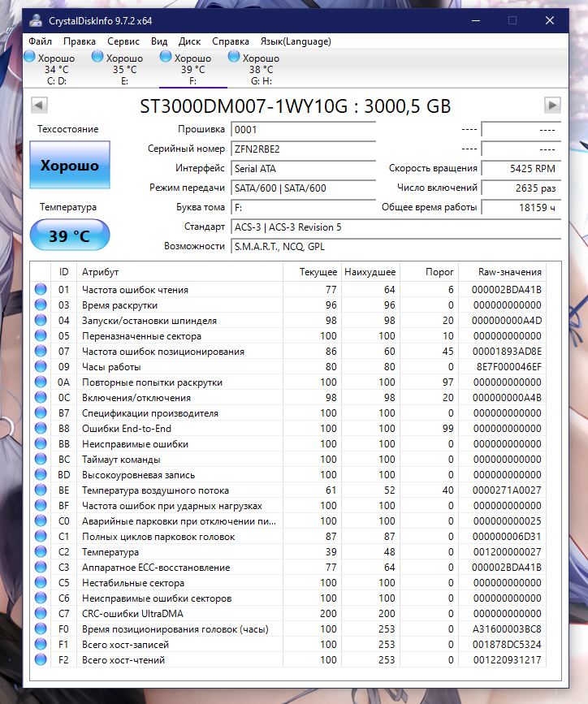Open the Правка menu
The height and width of the screenshot is (704, 588).
coord(80,41)
